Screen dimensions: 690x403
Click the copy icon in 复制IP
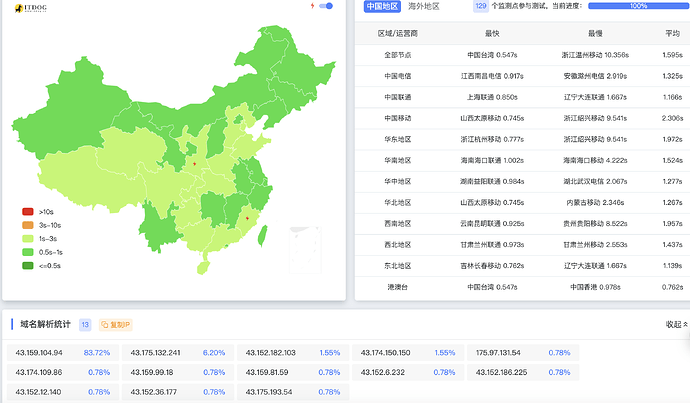pos(105,325)
